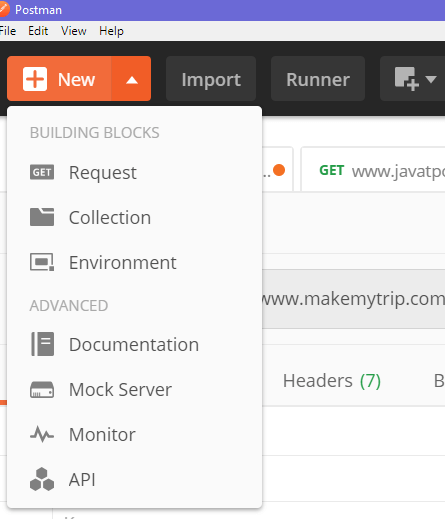Click the white plus icon on New
Screen dimensions: 445x519
[35, 79]
